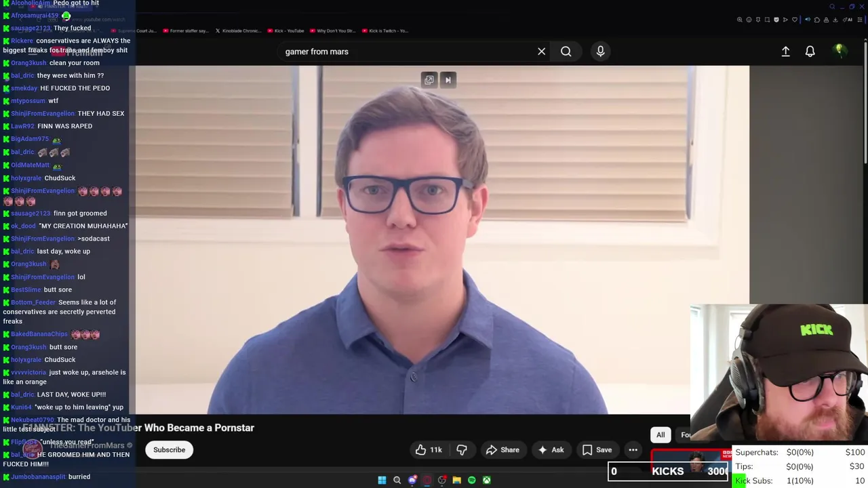Click the YouTube search magnifier button
Screen dimensions: 868x488
click(566, 52)
